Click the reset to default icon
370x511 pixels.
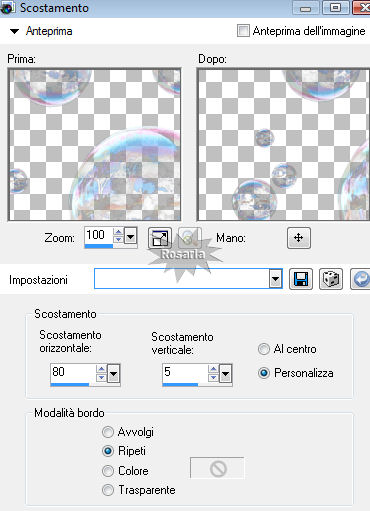[x=361, y=279]
